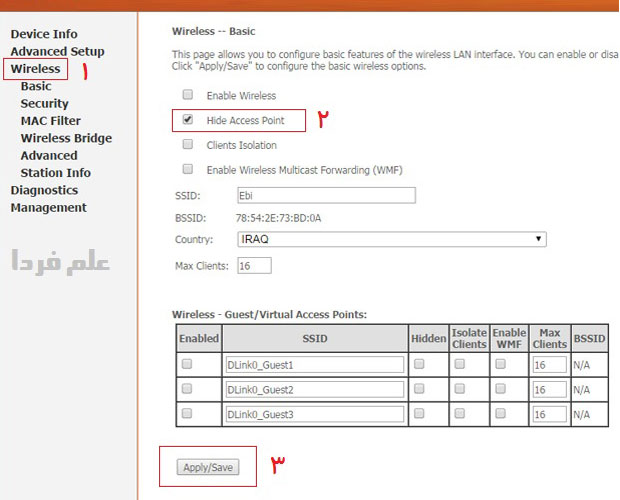Uncheck Hide Access Point checkbox

tap(187, 120)
